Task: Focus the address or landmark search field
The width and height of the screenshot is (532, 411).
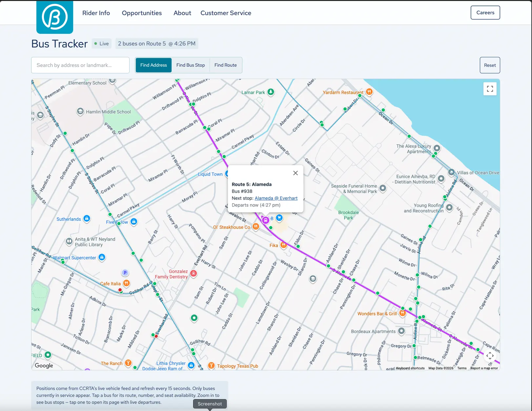Action: (80, 65)
